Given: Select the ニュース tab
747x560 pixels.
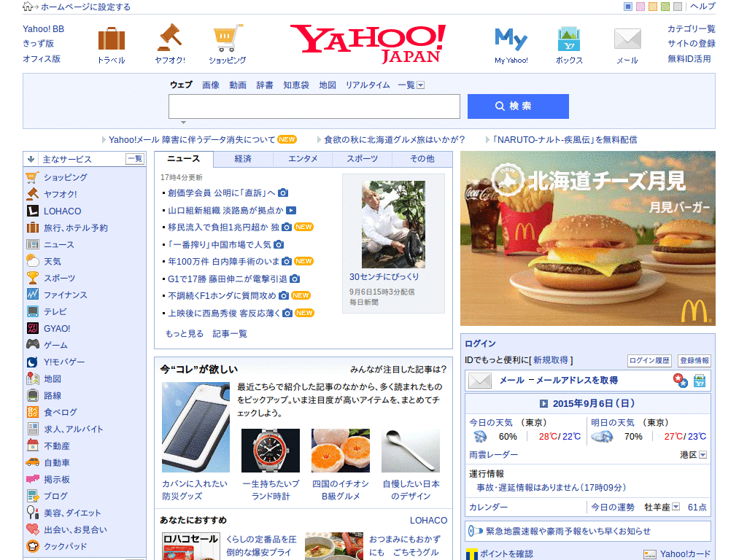Looking at the screenshot, I should (x=183, y=158).
